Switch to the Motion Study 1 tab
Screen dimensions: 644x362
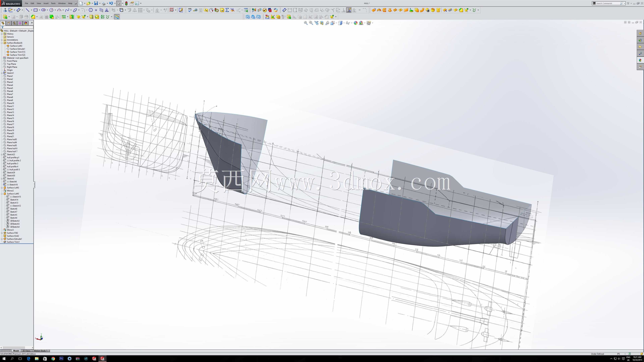pyautogui.click(x=40, y=350)
